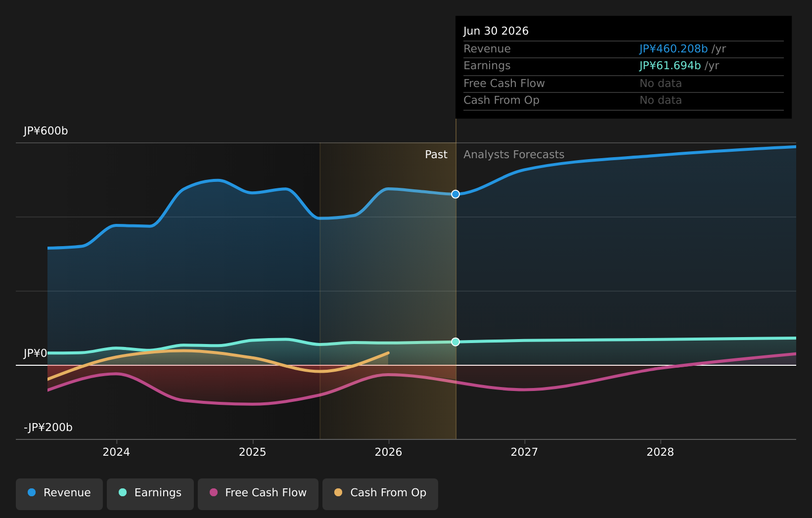The height and width of the screenshot is (518, 812).
Task: Click the Free Cash Flow tooltip row label
Action: [x=504, y=84]
